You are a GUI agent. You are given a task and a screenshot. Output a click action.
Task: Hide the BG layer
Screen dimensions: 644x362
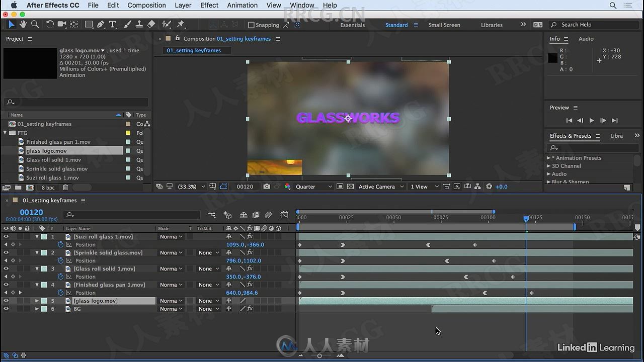6,309
